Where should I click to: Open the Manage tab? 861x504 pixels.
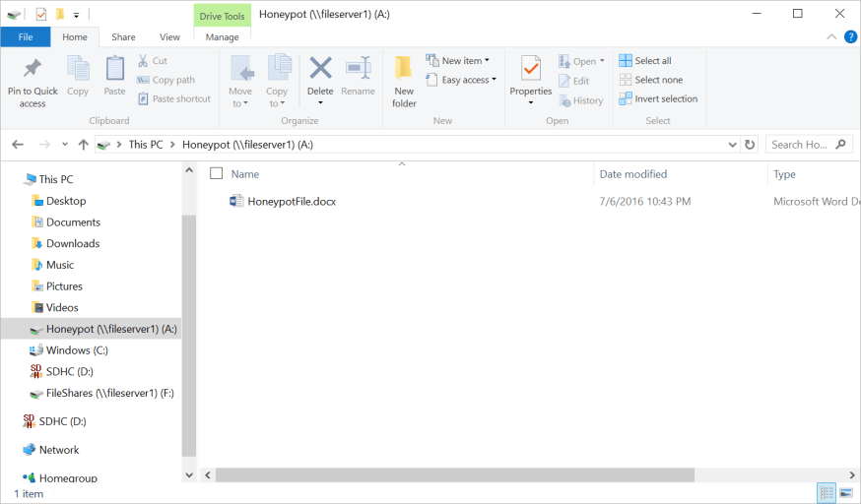222,36
